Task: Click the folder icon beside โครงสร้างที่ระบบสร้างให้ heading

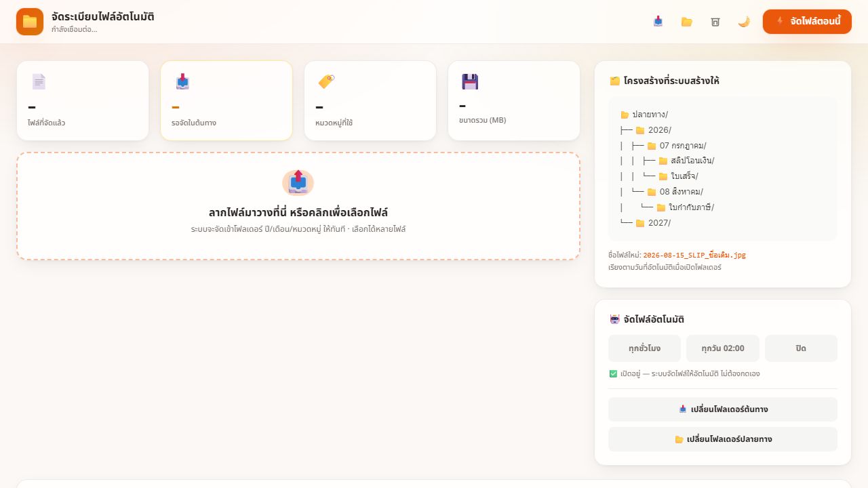Action: pos(614,81)
